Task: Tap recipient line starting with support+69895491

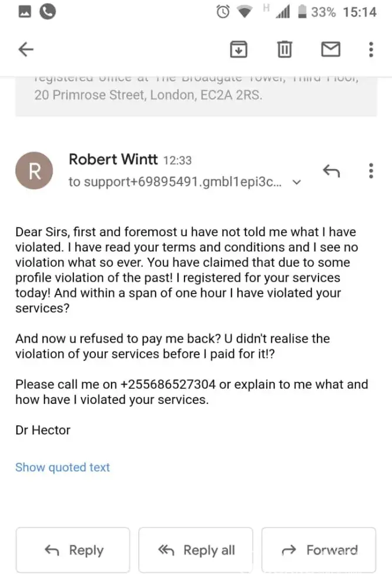Action: pyautogui.click(x=175, y=182)
